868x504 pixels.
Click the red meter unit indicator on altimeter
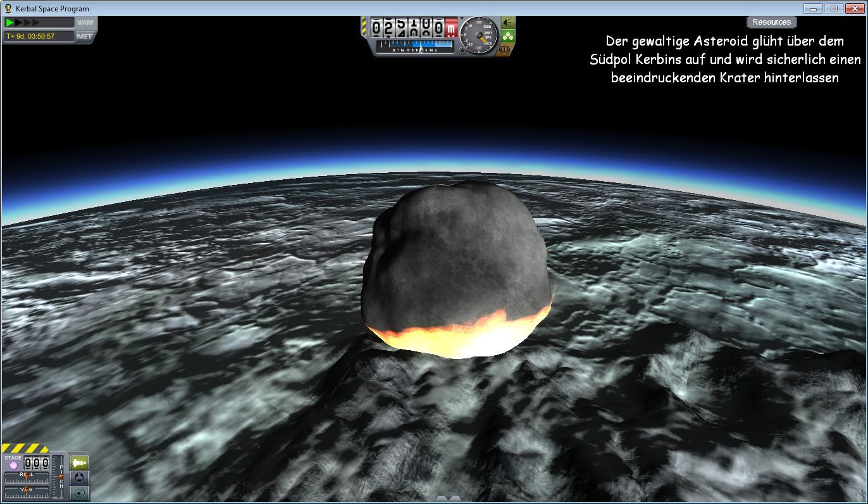451,27
